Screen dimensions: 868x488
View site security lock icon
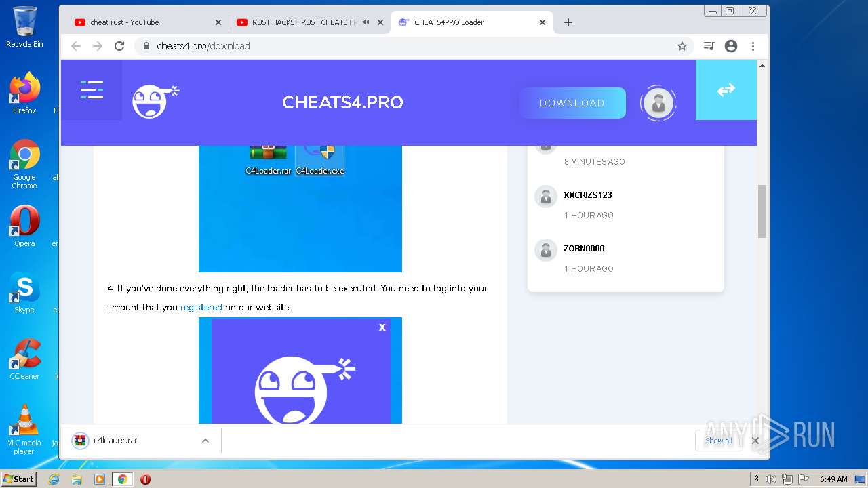[x=146, y=46]
